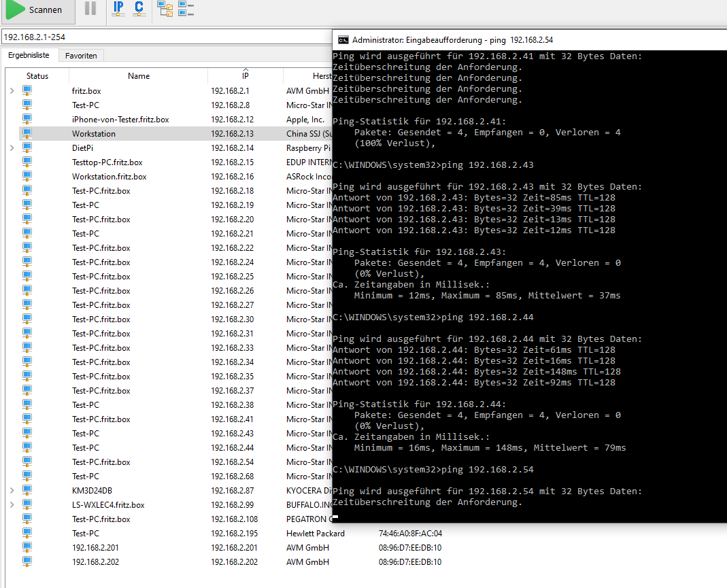Expand the DietPi row

pos(12,148)
